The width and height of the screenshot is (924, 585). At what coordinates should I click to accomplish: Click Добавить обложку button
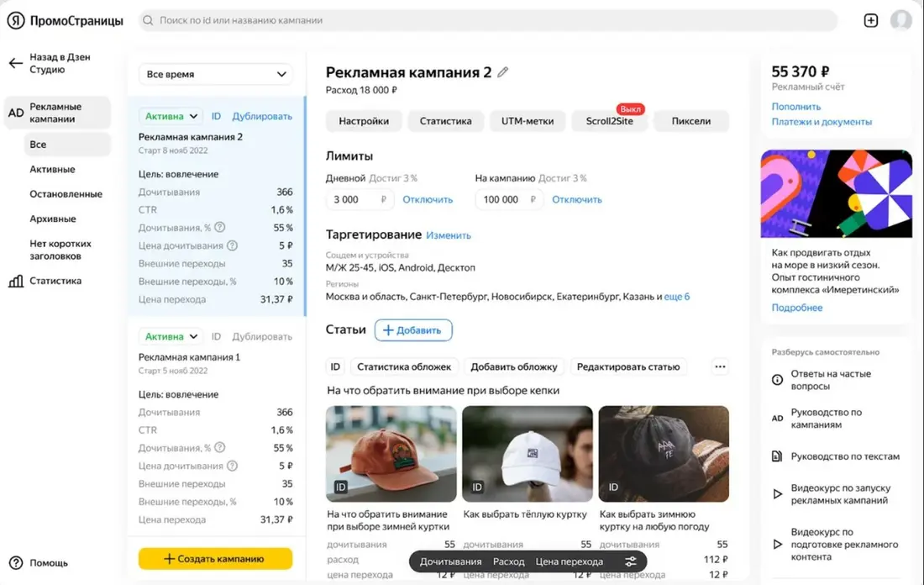pos(514,366)
